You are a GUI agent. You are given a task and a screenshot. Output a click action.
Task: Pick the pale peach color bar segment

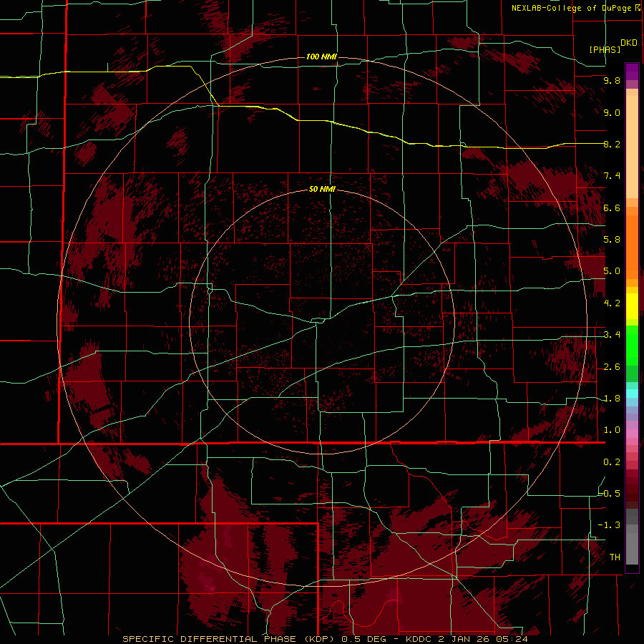click(632, 147)
